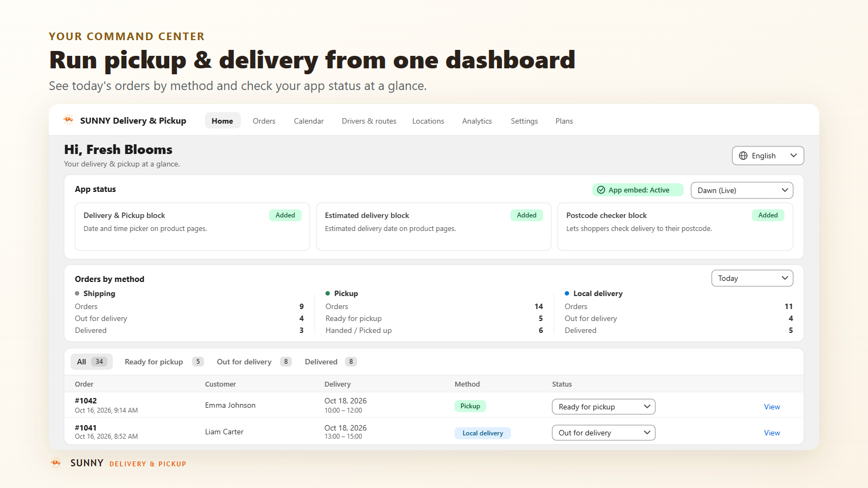This screenshot has width=868, height=488.
Task: Open the Orders menu item
Action: 264,121
